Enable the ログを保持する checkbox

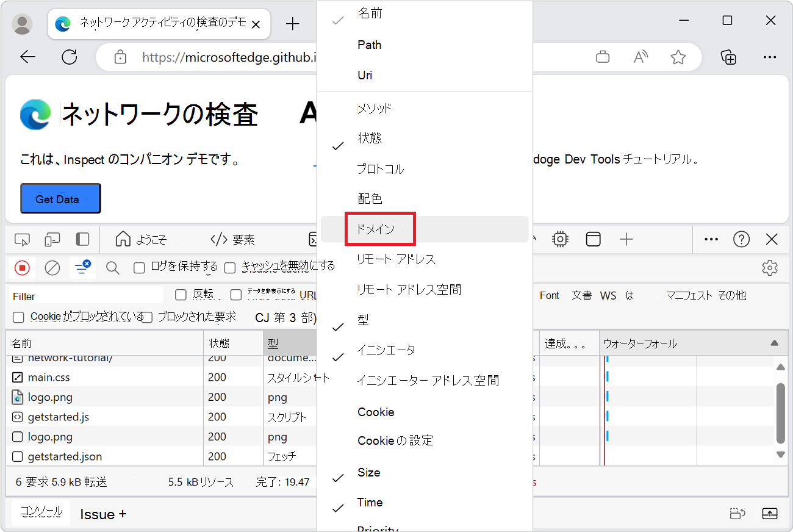click(139, 267)
